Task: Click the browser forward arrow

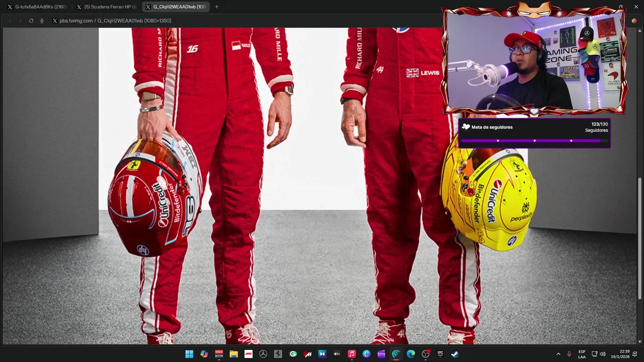Action: (20, 21)
